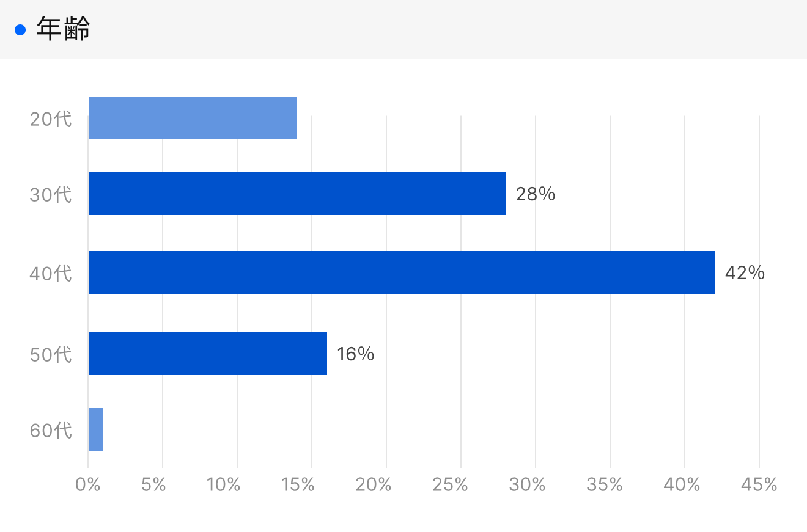The width and height of the screenshot is (807, 532).
Task: Select the 50代 dark blue bar
Action: pos(207,354)
